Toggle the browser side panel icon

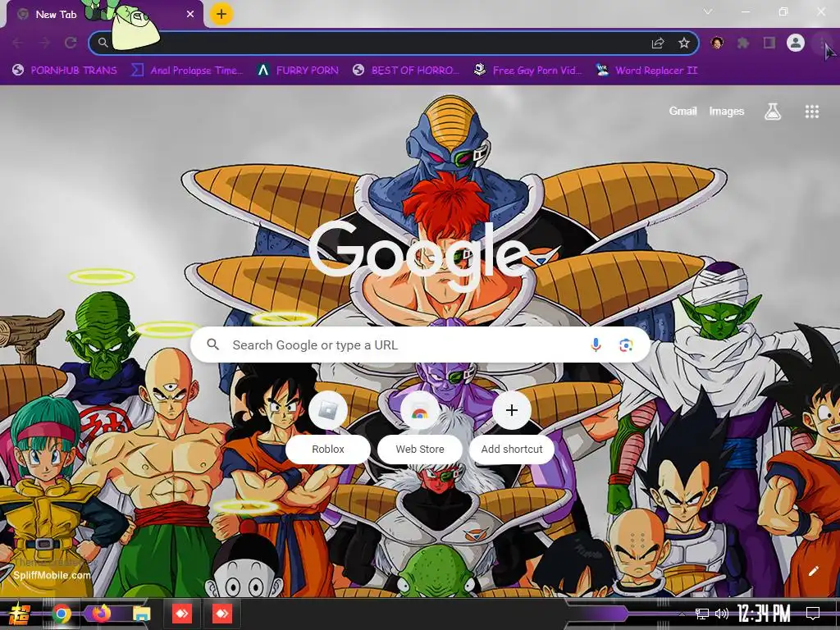point(769,43)
